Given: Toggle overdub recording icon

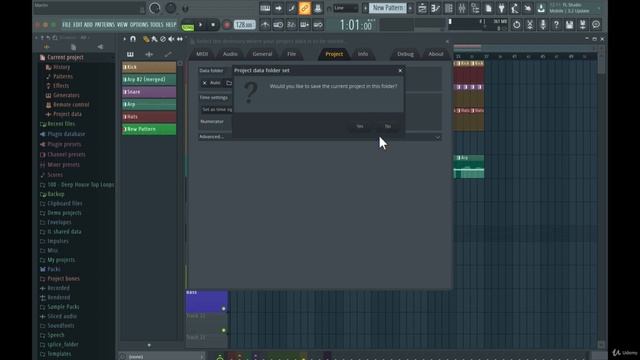Looking at the screenshot, I should pyautogui.click(x=304, y=25).
